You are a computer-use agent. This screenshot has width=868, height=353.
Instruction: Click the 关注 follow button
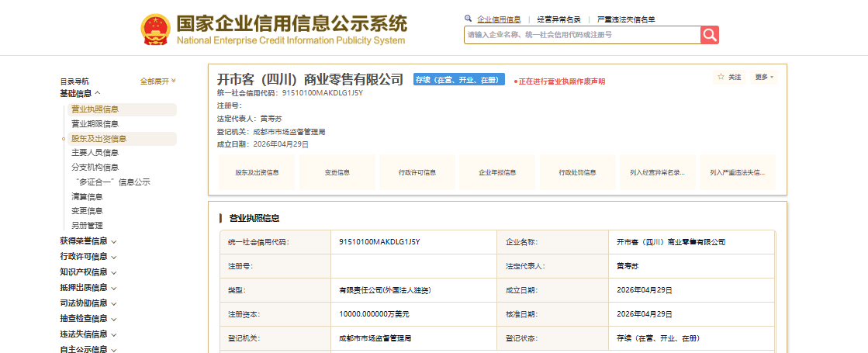point(730,77)
